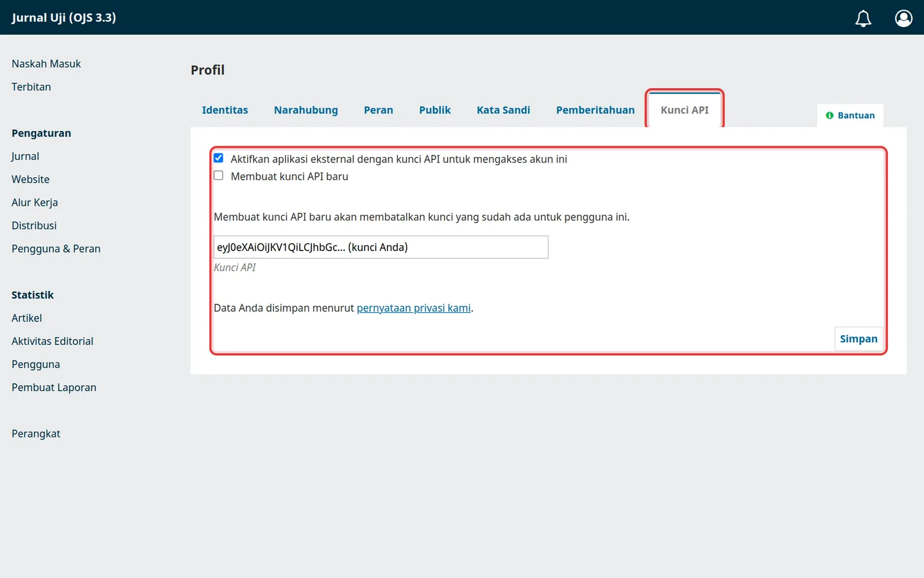
Task: Open the notifications bell icon
Action: pos(863,18)
